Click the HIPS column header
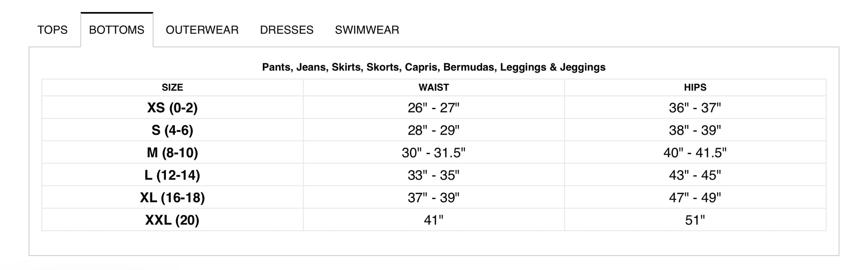Screen dimensions: 868x270 [695, 87]
